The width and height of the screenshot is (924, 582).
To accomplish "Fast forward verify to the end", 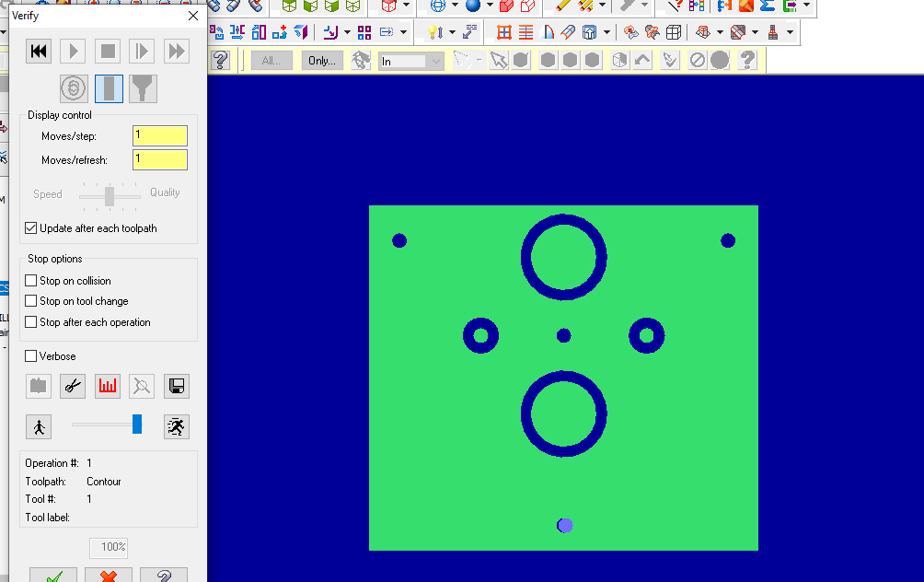I will point(176,51).
